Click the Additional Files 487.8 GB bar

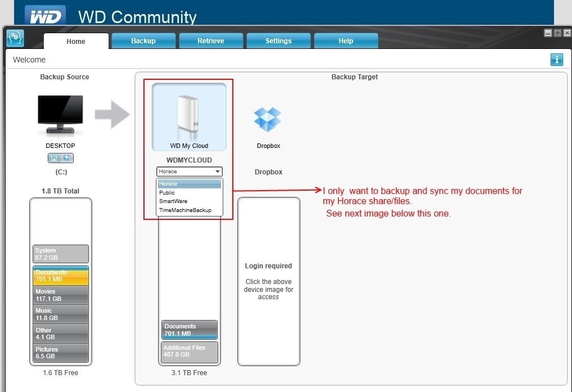pos(190,352)
